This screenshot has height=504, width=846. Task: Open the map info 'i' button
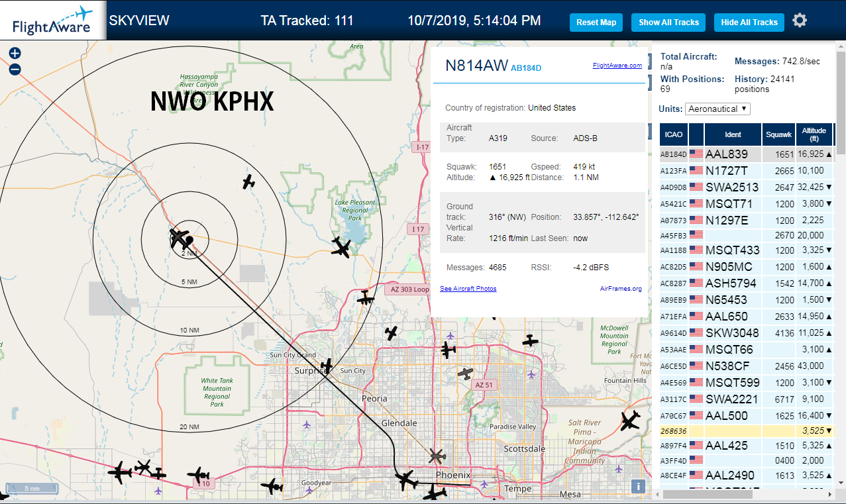[x=638, y=486]
